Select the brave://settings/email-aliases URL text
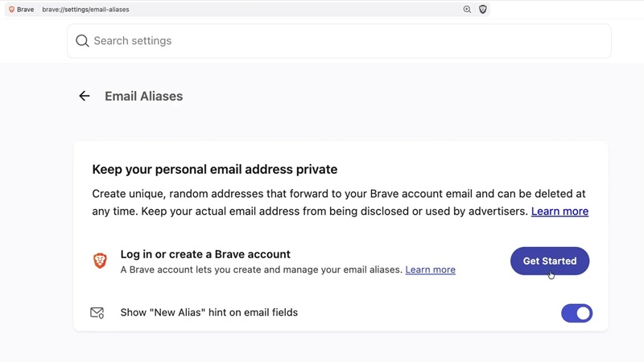The image size is (644, 362). coord(85,10)
